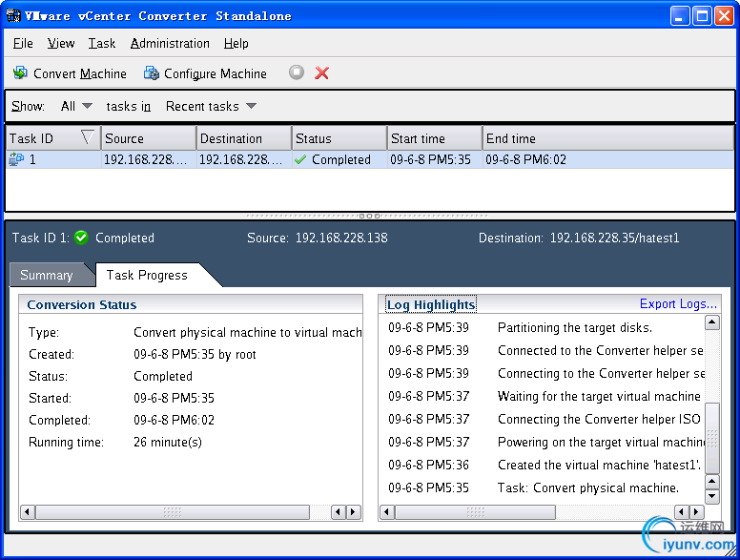This screenshot has width=740, height=560.
Task: Click Log Highlights horizontal scrollbar thumb
Action: click(x=475, y=512)
